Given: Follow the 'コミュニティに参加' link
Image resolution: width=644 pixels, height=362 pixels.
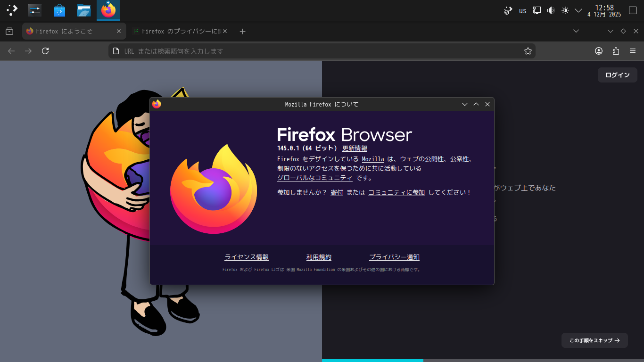Looking at the screenshot, I should click(396, 192).
